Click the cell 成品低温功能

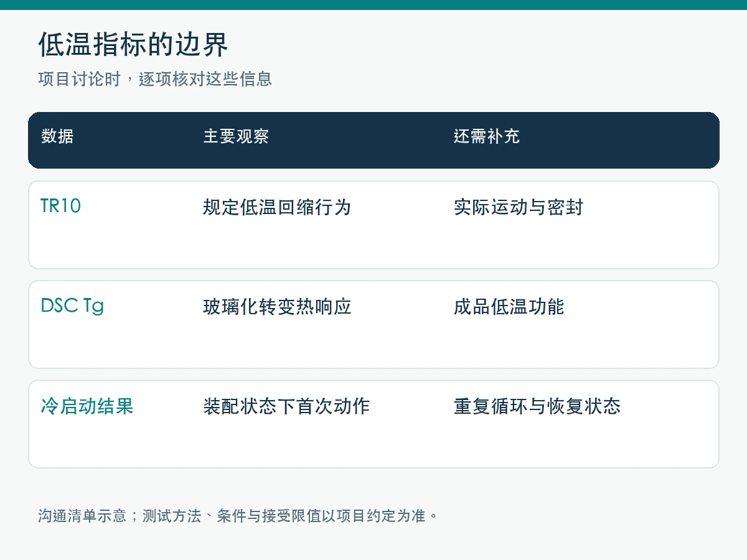pos(509,307)
